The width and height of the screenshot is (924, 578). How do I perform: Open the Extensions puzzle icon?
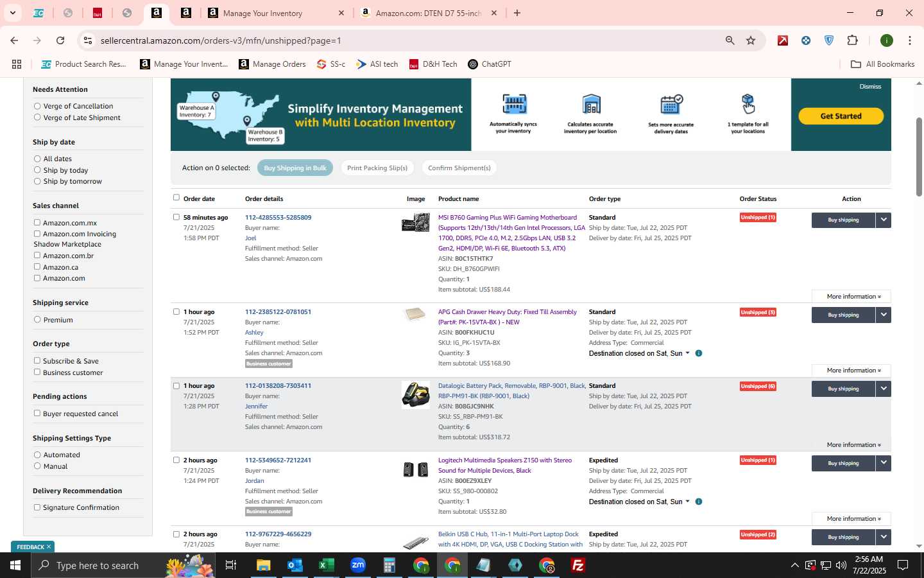pos(852,40)
